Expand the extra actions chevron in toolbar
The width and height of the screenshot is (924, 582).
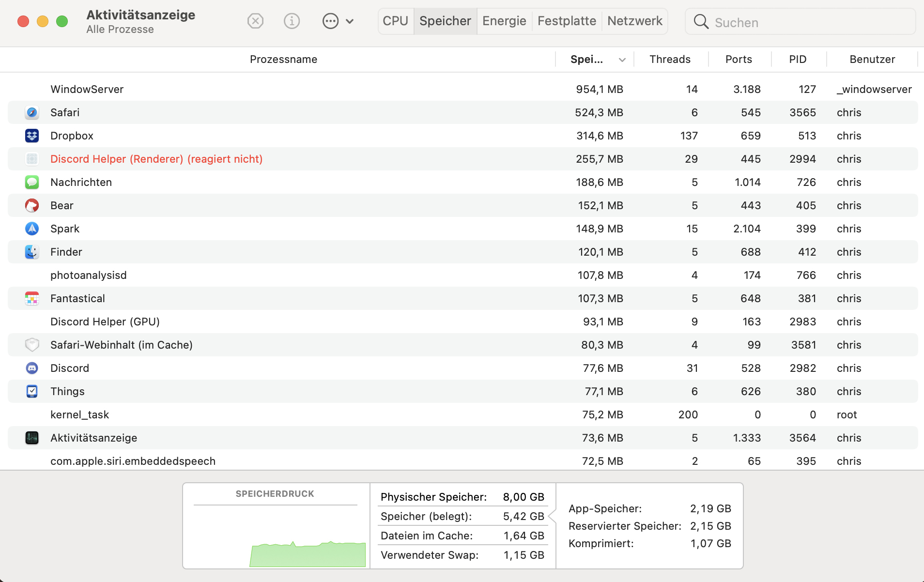[350, 21]
